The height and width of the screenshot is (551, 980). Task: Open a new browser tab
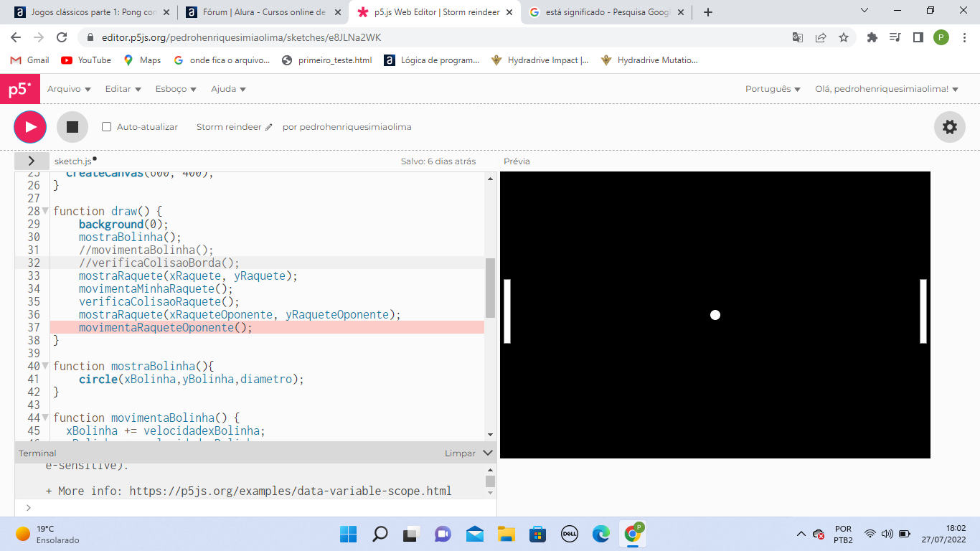708,12
